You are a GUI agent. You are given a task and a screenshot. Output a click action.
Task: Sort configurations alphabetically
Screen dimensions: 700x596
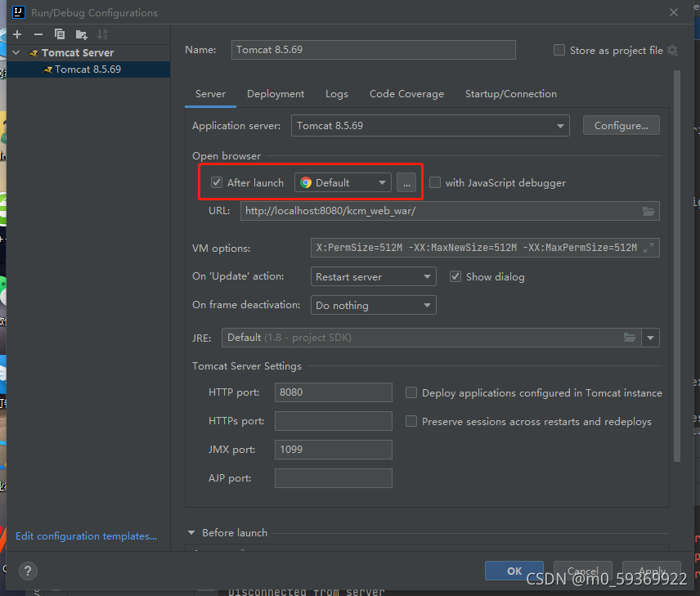[103, 34]
